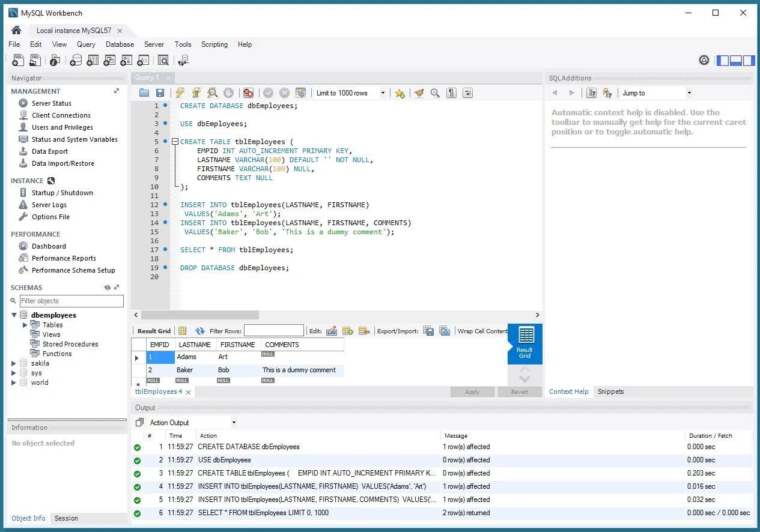Collapse CREATE TABLE code fold marker
The image size is (760, 532).
(175, 142)
